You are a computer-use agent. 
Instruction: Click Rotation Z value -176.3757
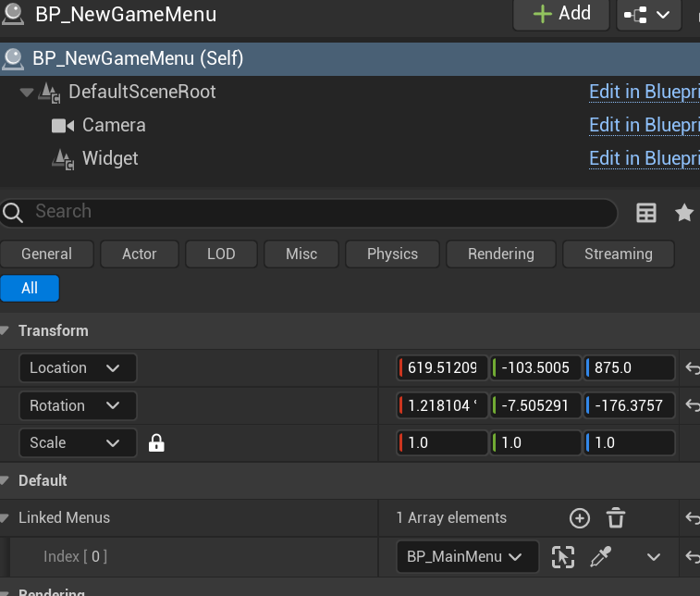[630, 405]
